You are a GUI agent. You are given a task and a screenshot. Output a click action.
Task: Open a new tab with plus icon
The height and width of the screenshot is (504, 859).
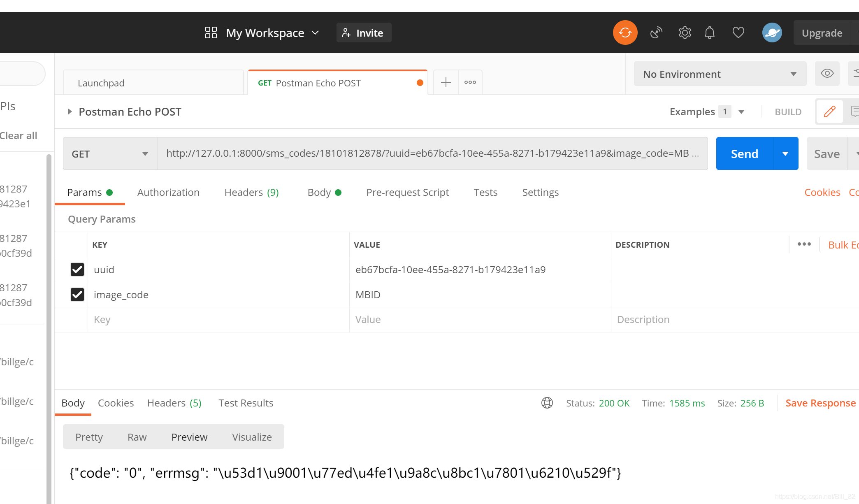coord(446,82)
